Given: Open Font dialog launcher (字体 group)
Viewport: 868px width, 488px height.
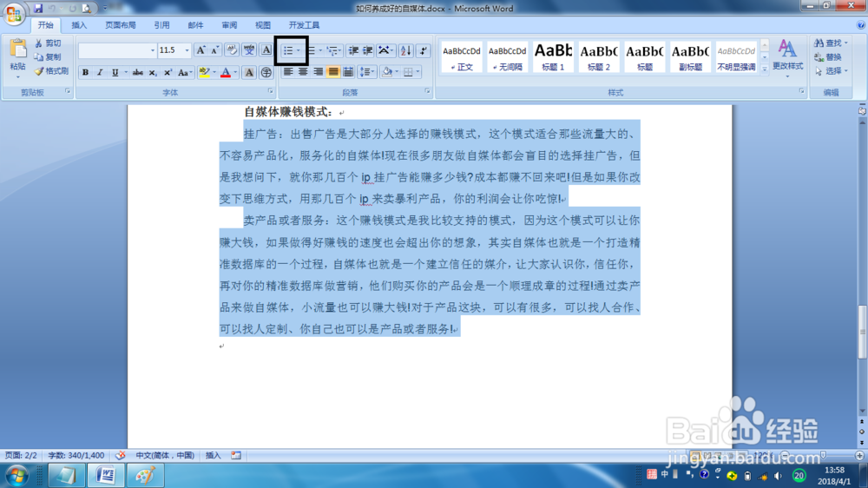Looking at the screenshot, I should 270,91.
